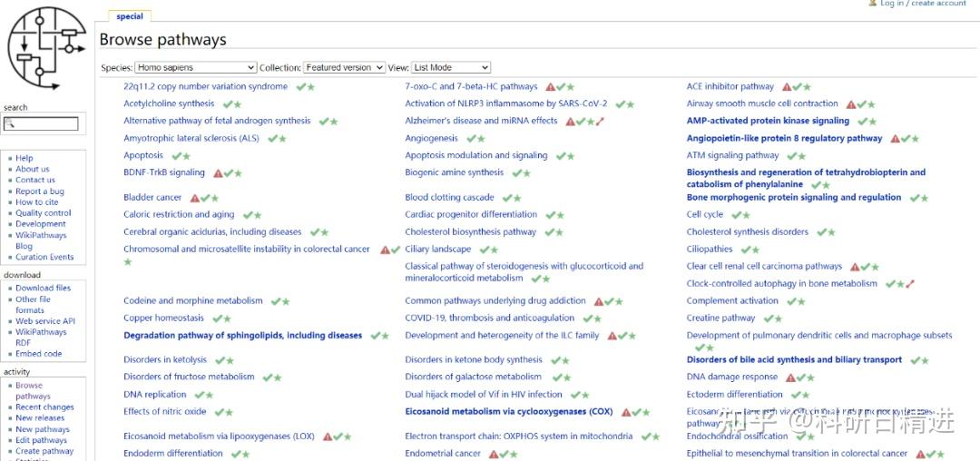
Task: Open the Species dropdown
Action: coord(195,67)
